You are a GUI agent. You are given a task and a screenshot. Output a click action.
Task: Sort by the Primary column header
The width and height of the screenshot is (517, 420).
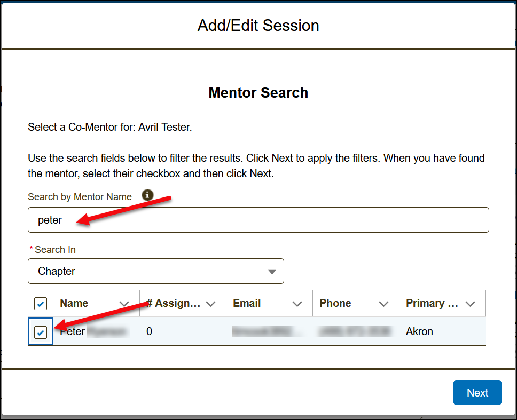click(x=432, y=303)
